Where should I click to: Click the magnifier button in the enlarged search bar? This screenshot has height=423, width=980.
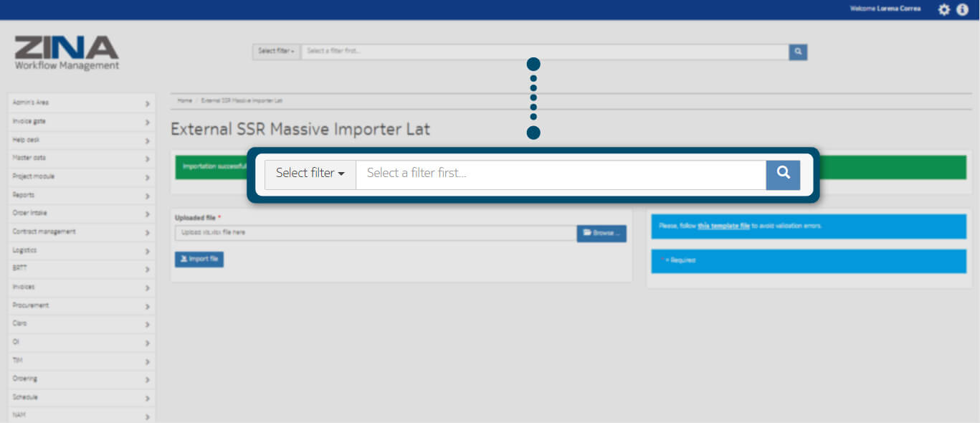783,174
